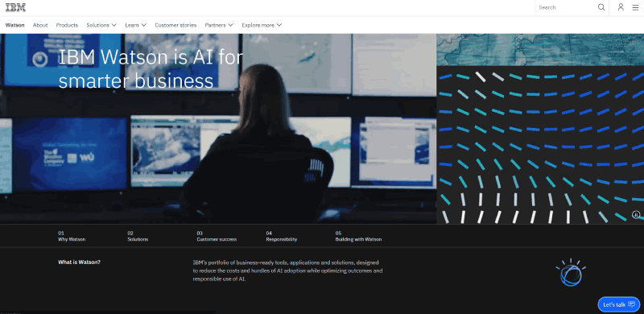Click the IBM logo
This screenshot has height=314, width=644.
(x=15, y=7)
